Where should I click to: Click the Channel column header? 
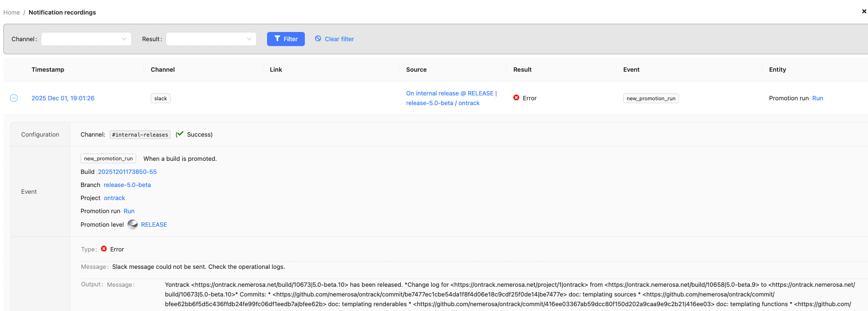[x=163, y=69]
